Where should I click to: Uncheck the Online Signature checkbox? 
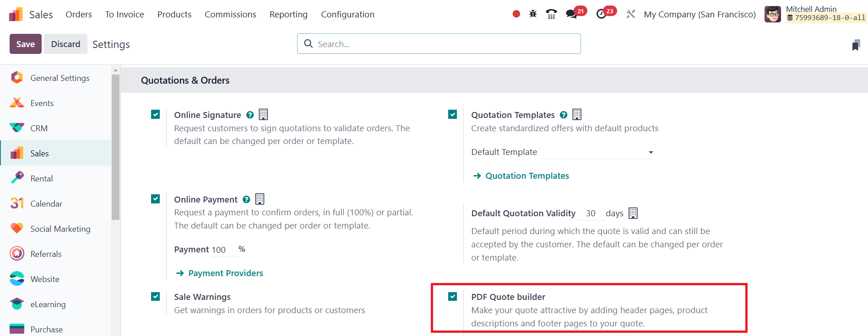point(156,114)
